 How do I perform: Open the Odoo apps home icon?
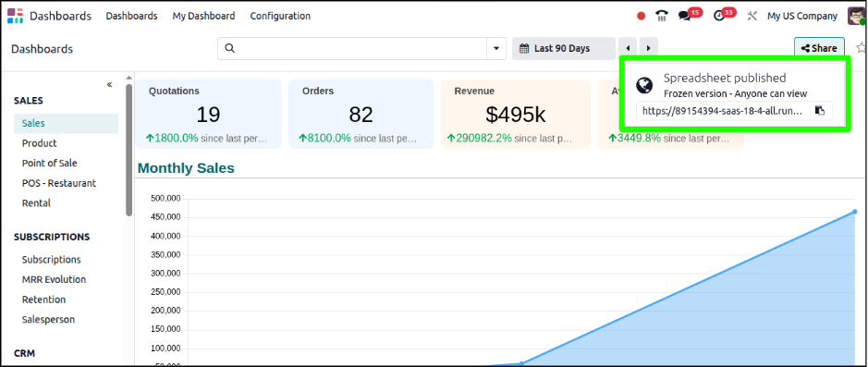pyautogui.click(x=16, y=16)
